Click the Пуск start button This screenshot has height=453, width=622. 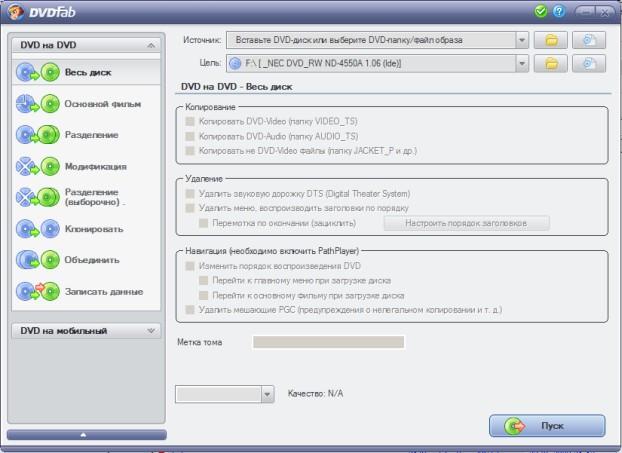pos(547,426)
